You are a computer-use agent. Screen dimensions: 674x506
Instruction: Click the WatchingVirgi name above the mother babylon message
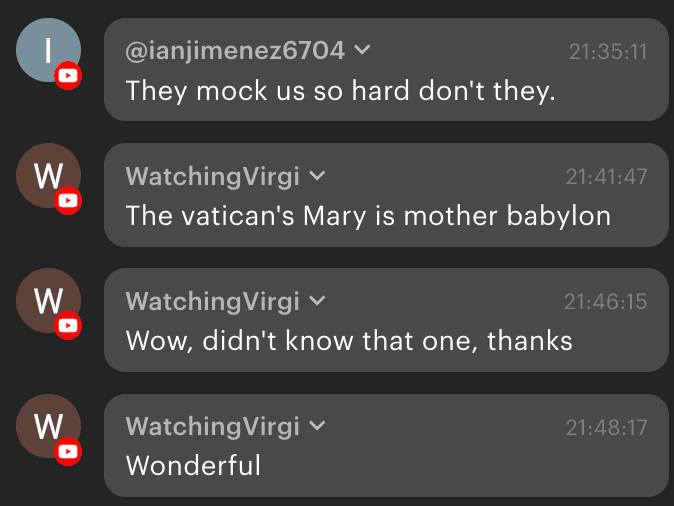(212, 176)
